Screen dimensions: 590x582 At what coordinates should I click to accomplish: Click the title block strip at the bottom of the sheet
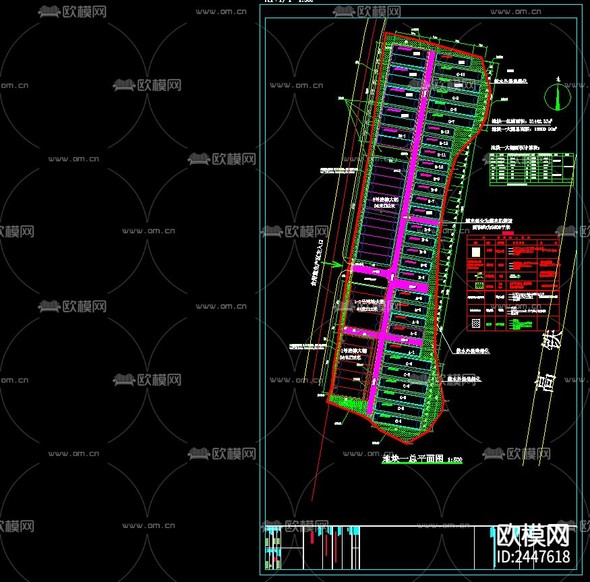(x=420, y=547)
